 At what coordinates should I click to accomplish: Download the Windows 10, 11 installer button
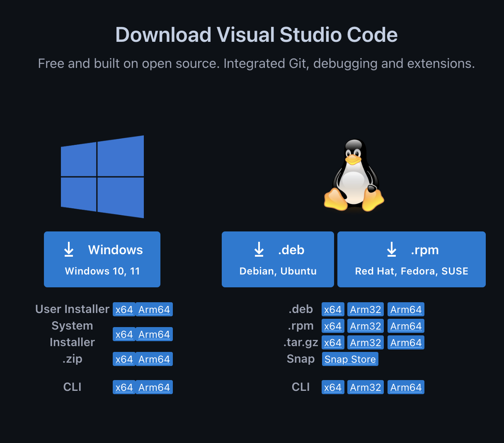click(x=102, y=259)
